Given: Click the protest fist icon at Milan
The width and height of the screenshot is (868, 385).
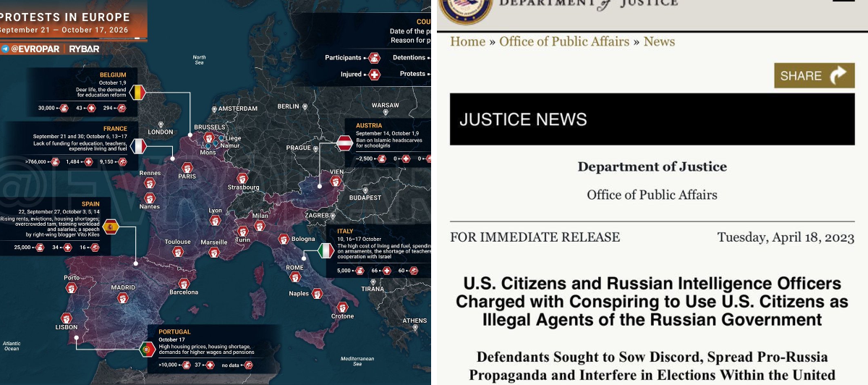Looking at the screenshot, I should click(260, 225).
